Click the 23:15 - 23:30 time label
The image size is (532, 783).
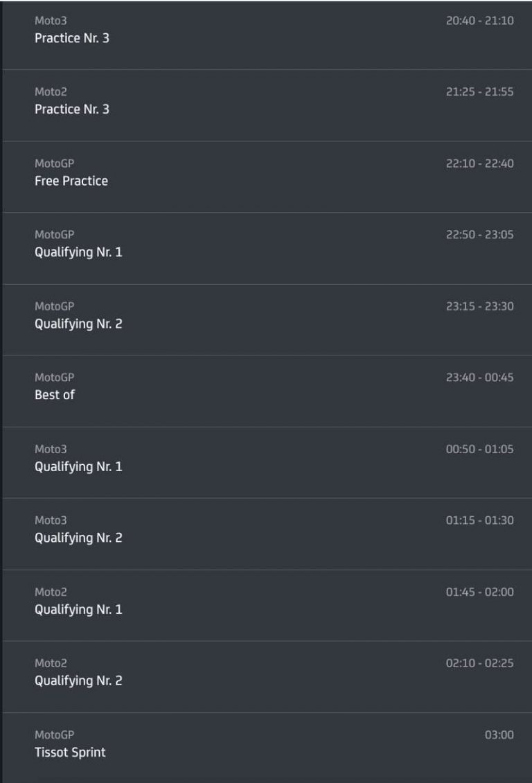[x=479, y=306]
